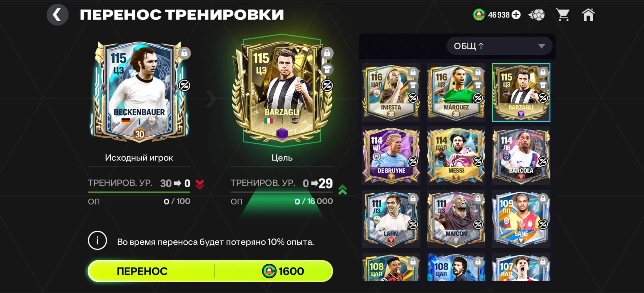The height and width of the screenshot is (293, 644).
Task: Go back using the arrow button
Action: pyautogui.click(x=57, y=15)
